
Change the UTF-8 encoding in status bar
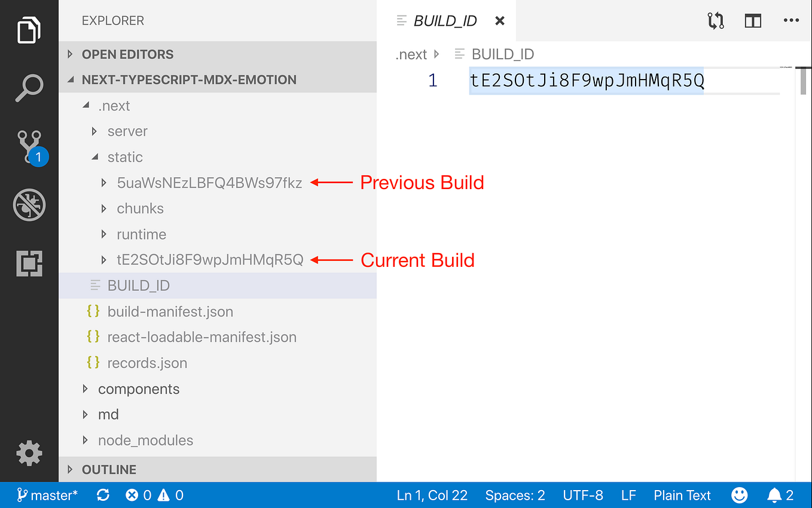(x=583, y=495)
